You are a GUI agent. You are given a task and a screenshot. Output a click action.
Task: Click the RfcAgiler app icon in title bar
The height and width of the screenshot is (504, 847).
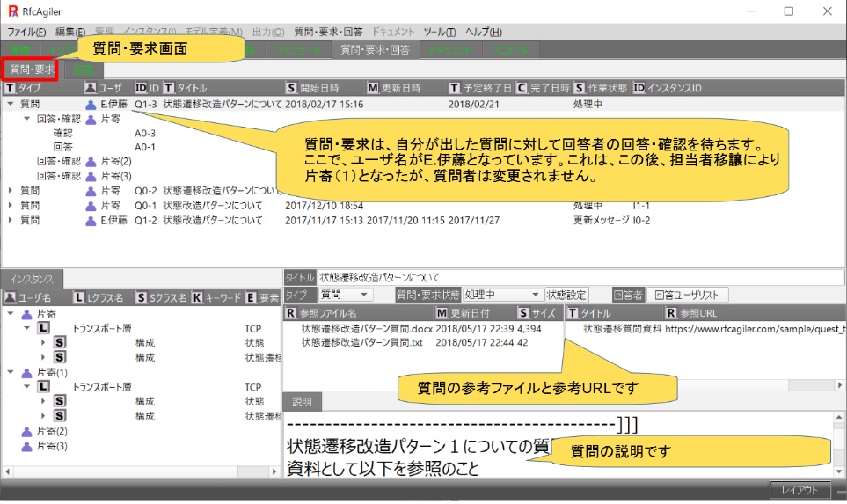[x=13, y=11]
